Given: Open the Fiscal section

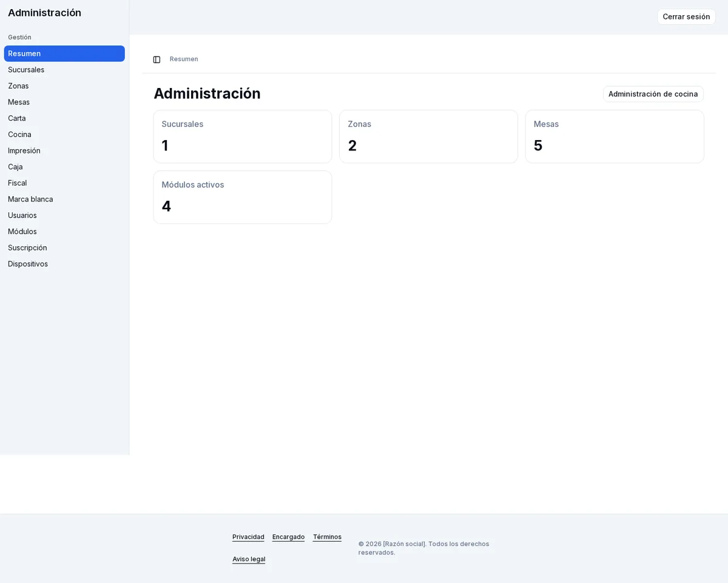Looking at the screenshot, I should point(64,183).
